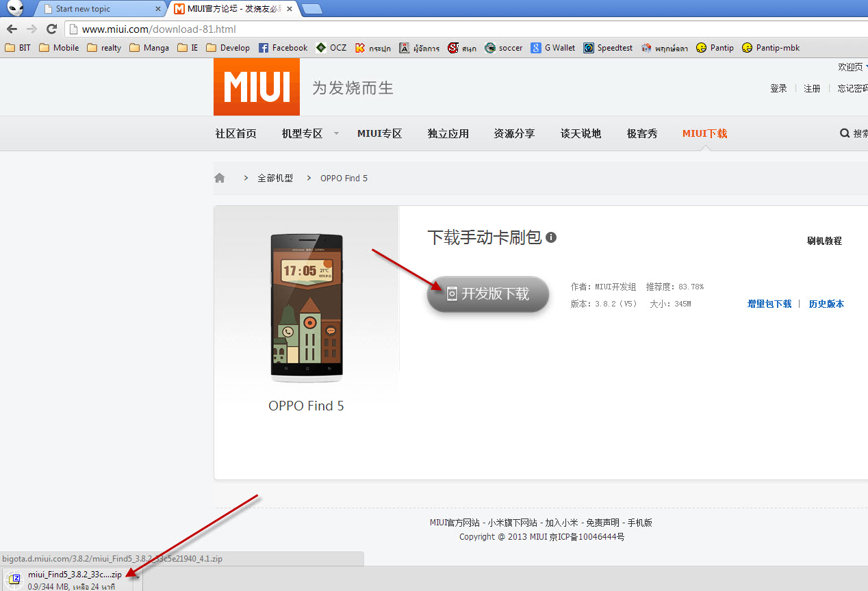Open the Pantip-mbk bookmark
The height and width of the screenshot is (591, 868).
point(771,48)
